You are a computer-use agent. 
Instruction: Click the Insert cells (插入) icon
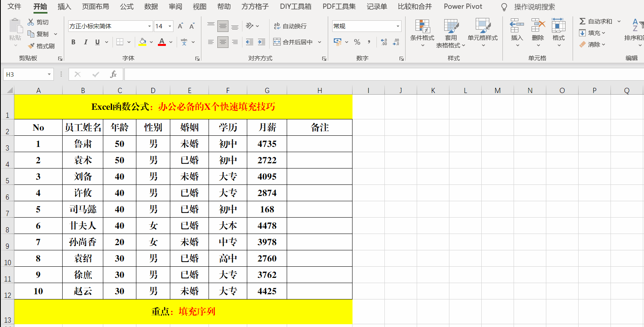coord(517,26)
